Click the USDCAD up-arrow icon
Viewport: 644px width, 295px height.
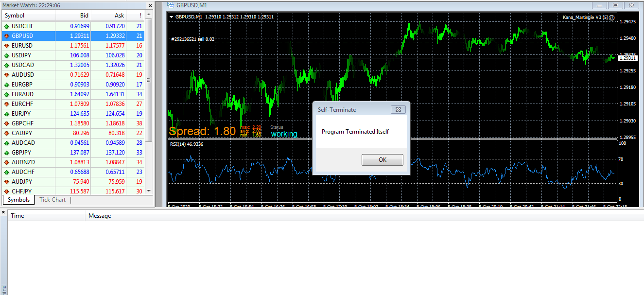pyautogui.click(x=7, y=65)
